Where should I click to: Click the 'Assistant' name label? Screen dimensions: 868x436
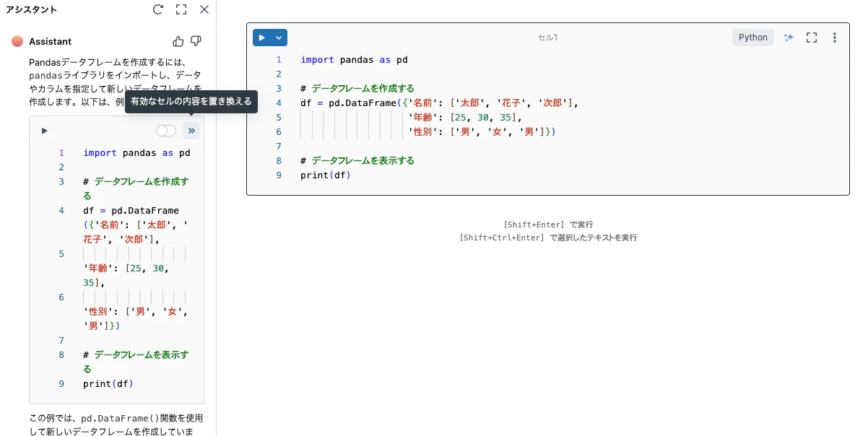click(51, 41)
